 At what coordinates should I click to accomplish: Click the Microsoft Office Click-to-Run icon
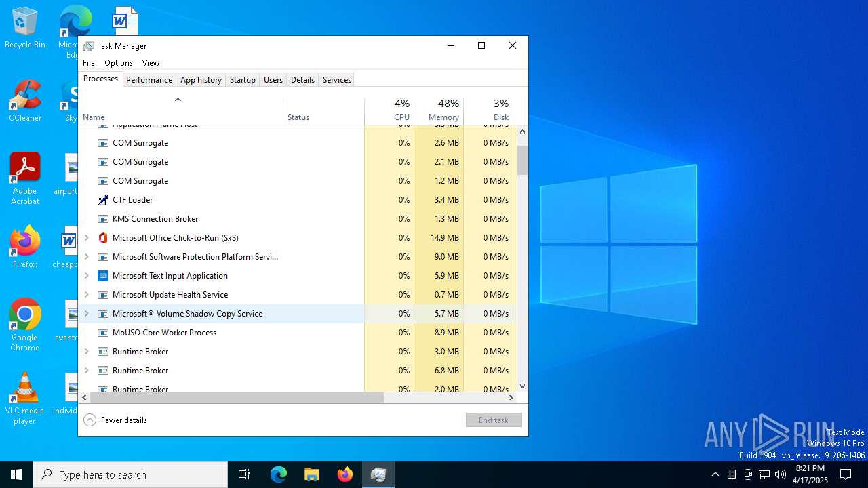[x=103, y=238]
